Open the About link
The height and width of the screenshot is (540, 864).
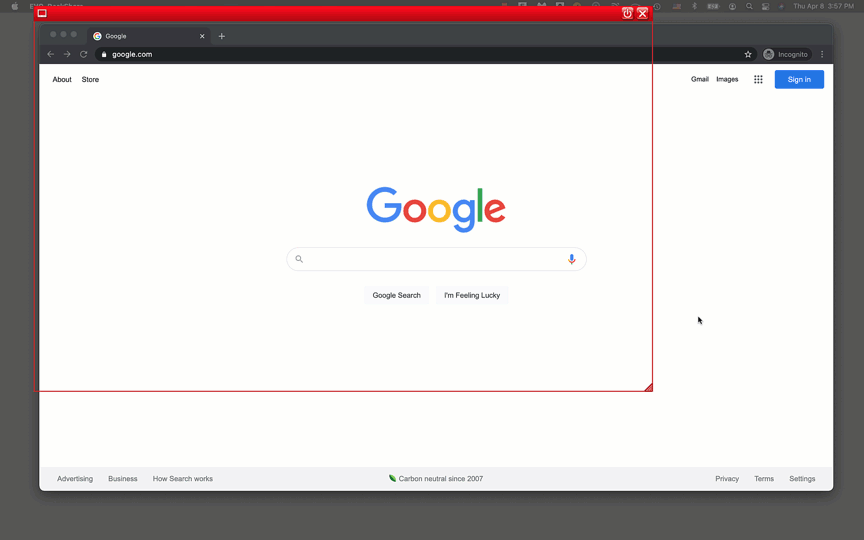coord(62,79)
